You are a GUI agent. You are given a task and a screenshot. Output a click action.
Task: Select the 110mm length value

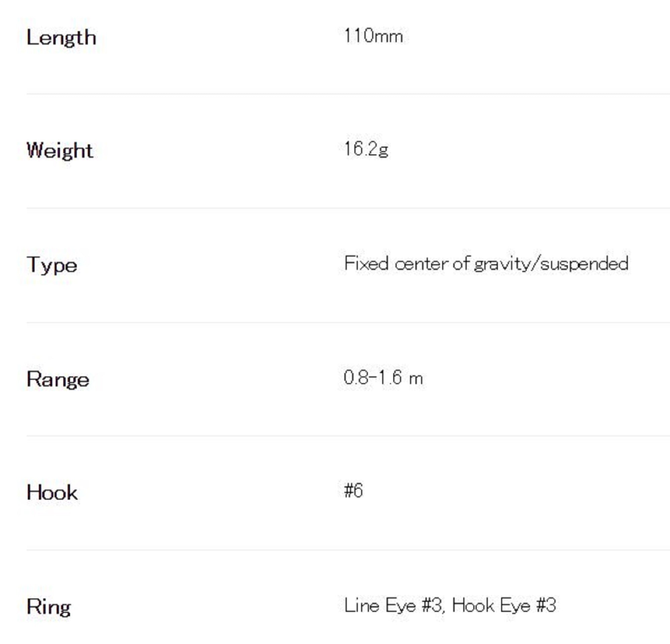click(373, 36)
